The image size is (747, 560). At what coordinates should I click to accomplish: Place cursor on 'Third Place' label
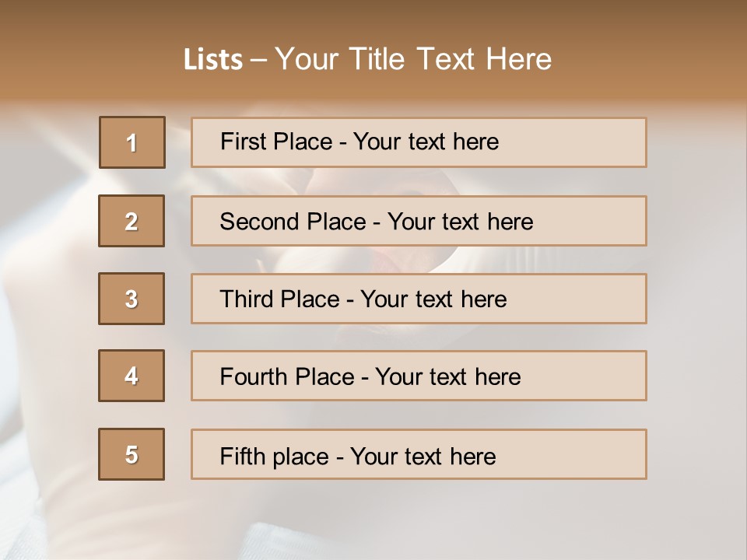click(x=279, y=299)
